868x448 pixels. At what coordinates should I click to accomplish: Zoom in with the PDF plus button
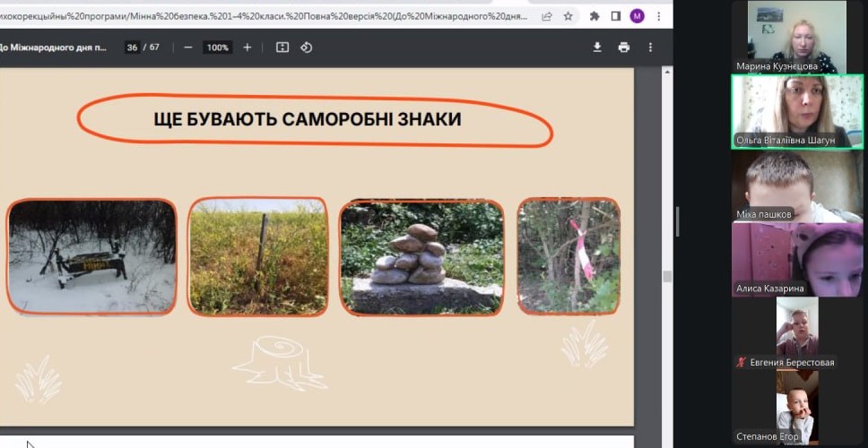[247, 47]
